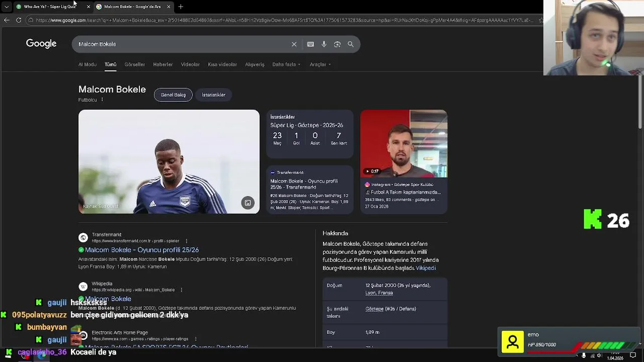Select the İstatistikler chip

(x=213, y=95)
